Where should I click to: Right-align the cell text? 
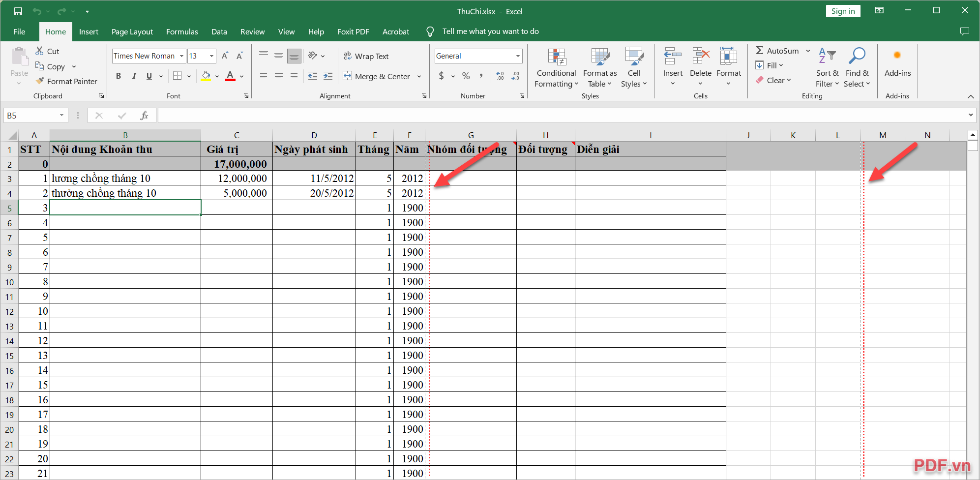click(294, 76)
